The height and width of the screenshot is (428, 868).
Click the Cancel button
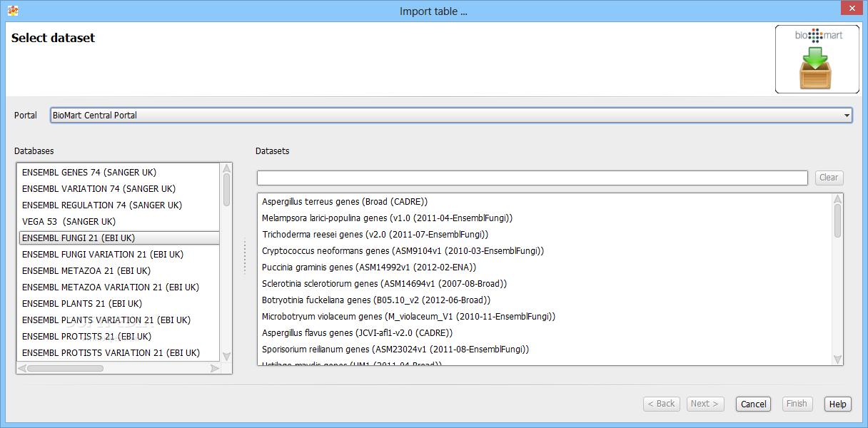(x=753, y=404)
